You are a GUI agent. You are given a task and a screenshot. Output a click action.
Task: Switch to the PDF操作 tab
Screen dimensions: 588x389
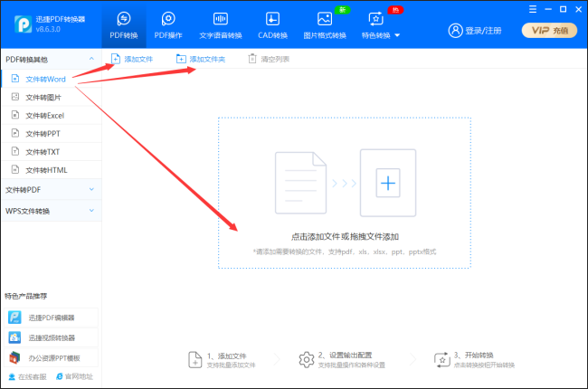tap(168, 25)
